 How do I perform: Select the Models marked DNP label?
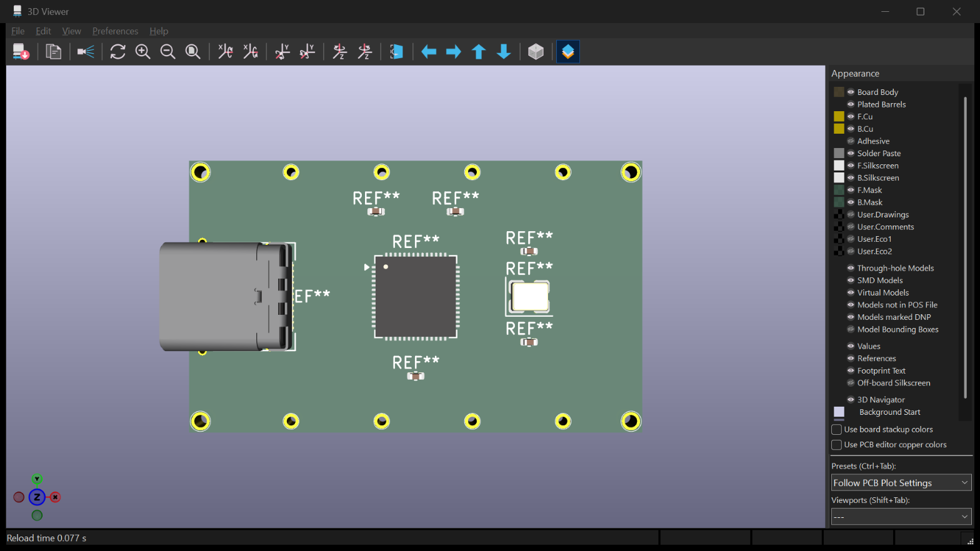click(x=894, y=317)
